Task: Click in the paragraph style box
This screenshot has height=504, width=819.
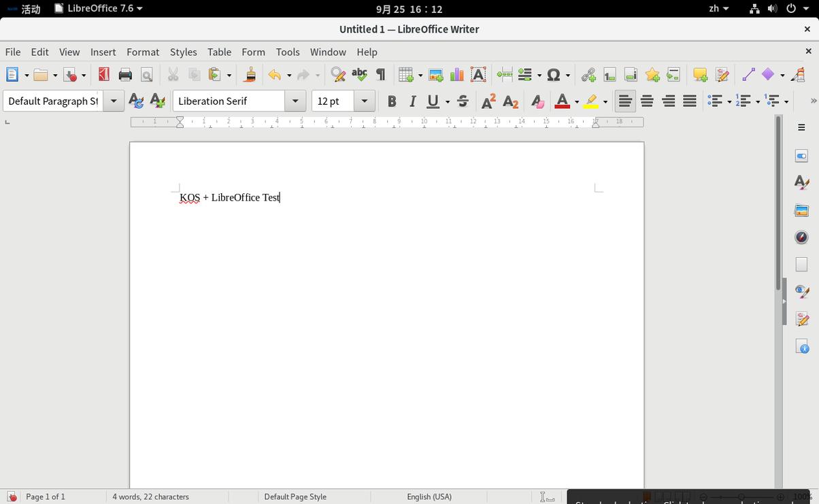Action: [51, 101]
